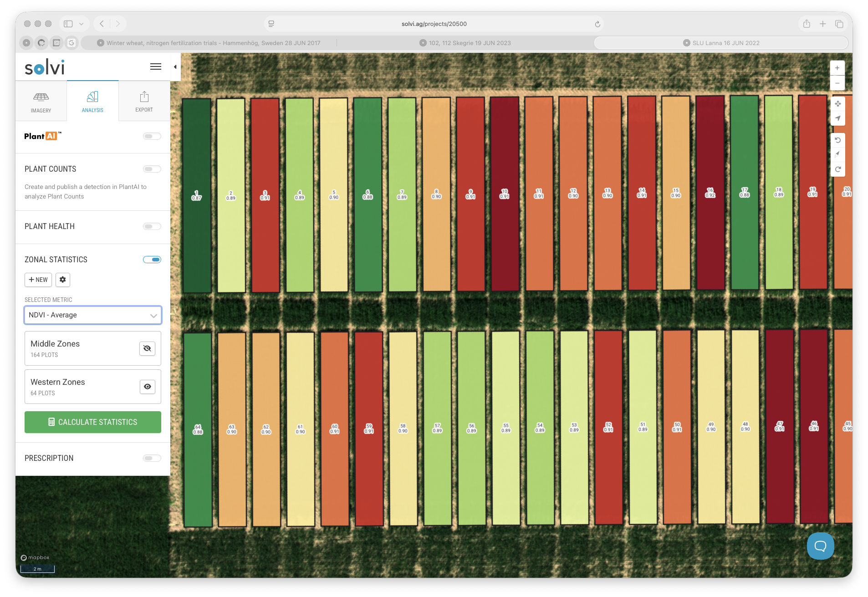Viewport: 868px width, 597px height.
Task: Click the map locate arrow icon
Action: (837, 118)
